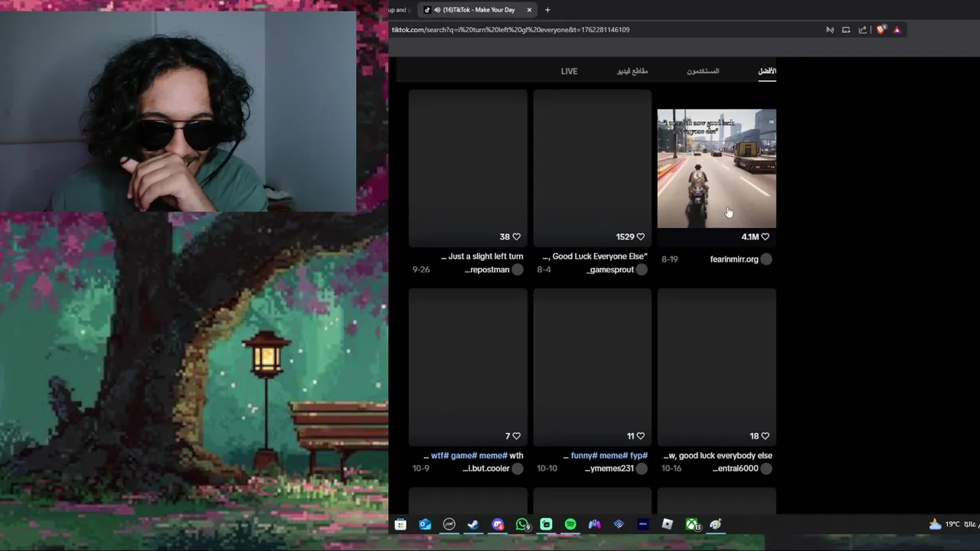Click the '... Just a slight left turn' caption
Viewport: 980px width, 551px height.
pos(482,256)
